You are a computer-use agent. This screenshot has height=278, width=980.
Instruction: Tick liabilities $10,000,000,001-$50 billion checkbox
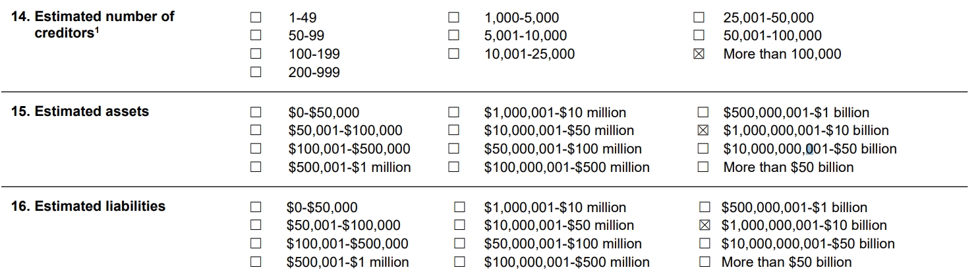(x=705, y=244)
